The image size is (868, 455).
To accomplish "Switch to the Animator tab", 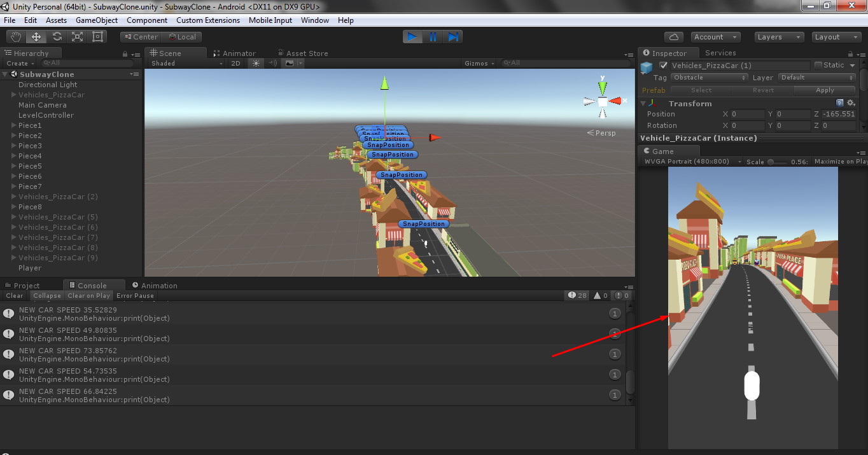I will click(x=235, y=53).
